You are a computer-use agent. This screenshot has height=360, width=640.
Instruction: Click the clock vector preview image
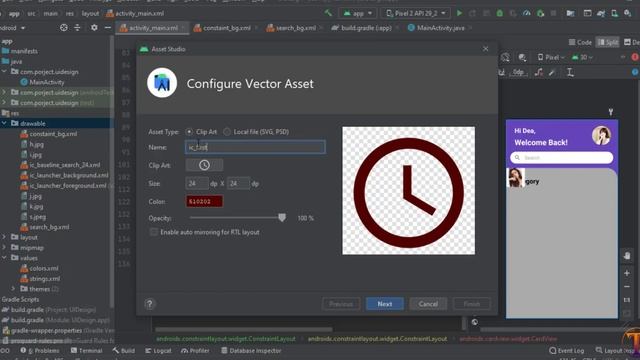pyautogui.click(x=409, y=191)
